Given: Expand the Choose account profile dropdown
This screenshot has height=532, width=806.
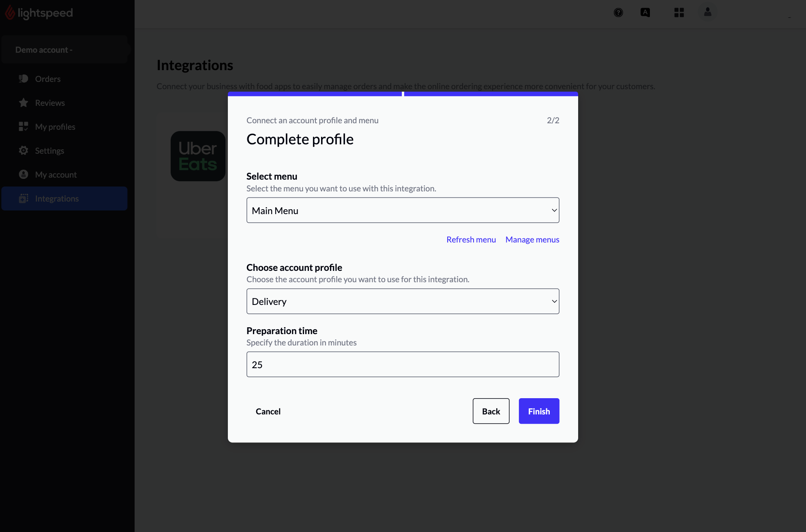Looking at the screenshot, I should 403,301.
